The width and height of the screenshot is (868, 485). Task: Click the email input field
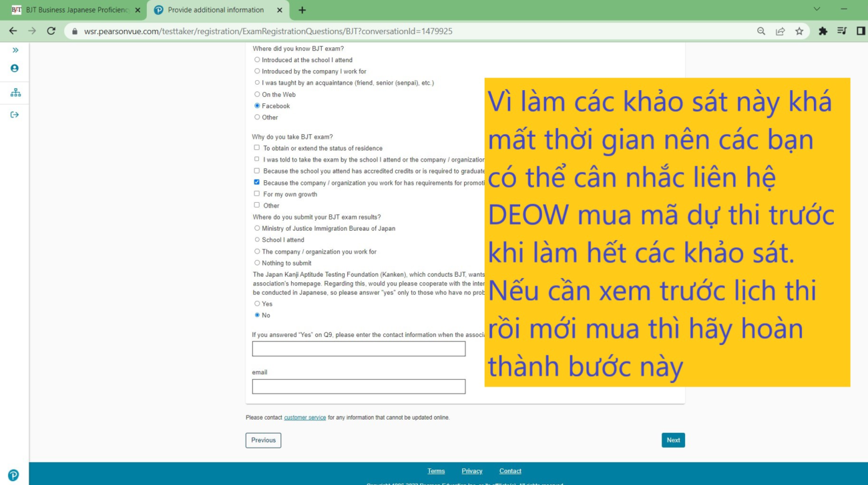(x=359, y=386)
